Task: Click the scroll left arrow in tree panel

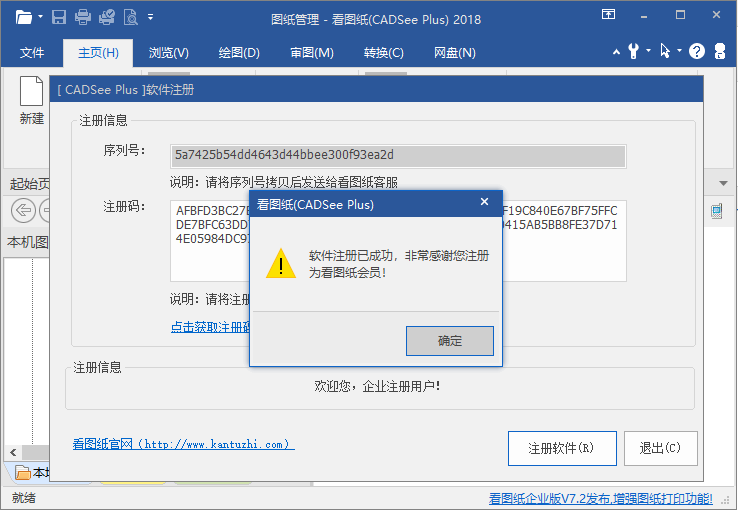Action: (x=13, y=453)
